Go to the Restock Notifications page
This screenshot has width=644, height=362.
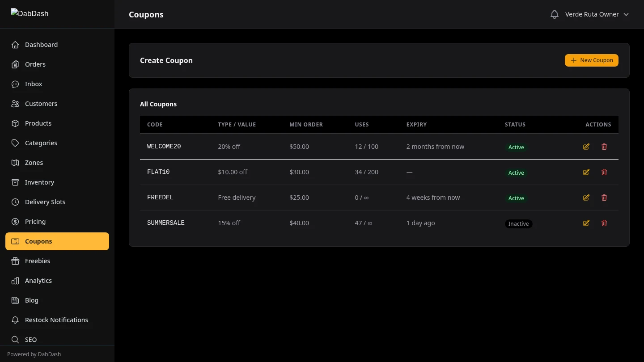point(57,320)
